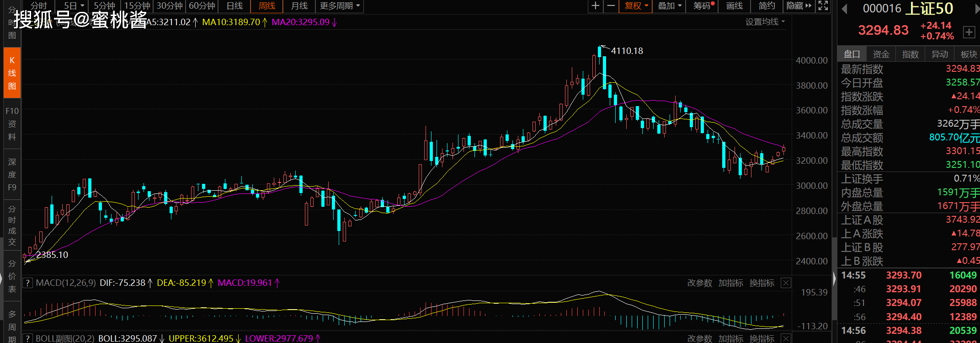Open 更多周期 more periods dropdown
The image size is (980, 343).
[x=340, y=6]
